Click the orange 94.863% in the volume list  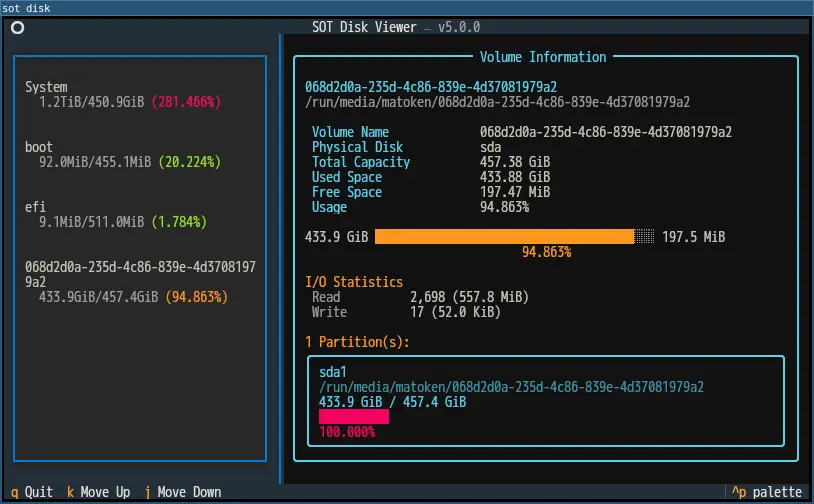pyautogui.click(x=196, y=297)
